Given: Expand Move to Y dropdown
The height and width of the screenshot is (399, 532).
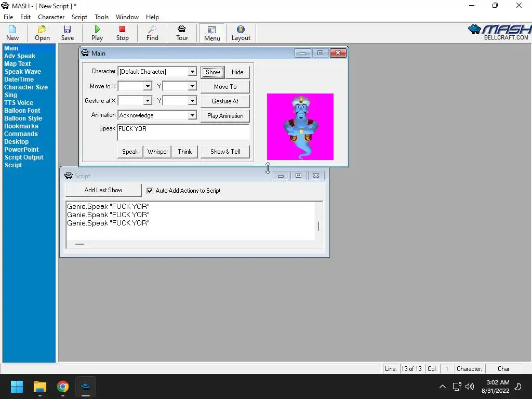Looking at the screenshot, I should (192, 86).
